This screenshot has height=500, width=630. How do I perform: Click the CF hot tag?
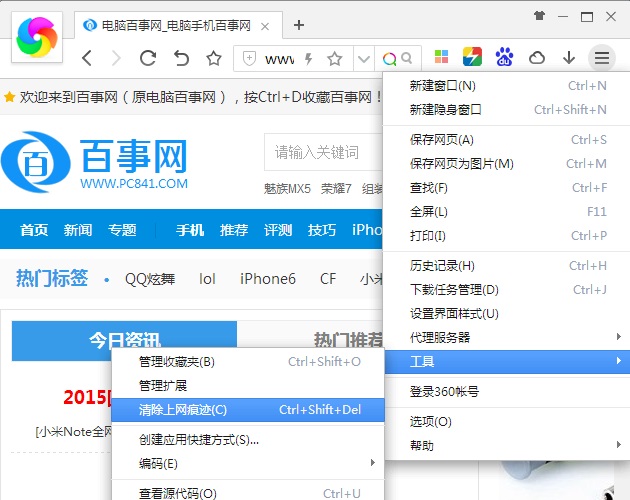[x=328, y=279]
